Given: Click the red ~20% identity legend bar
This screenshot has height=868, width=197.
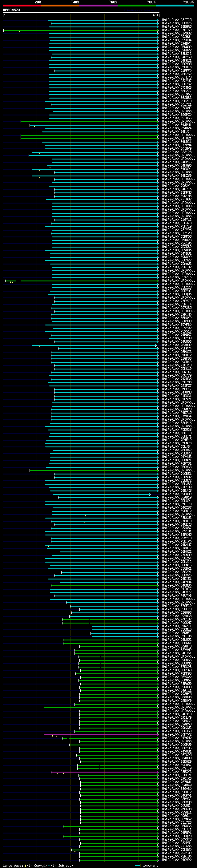Looking at the screenshot, I should (22, 6).
